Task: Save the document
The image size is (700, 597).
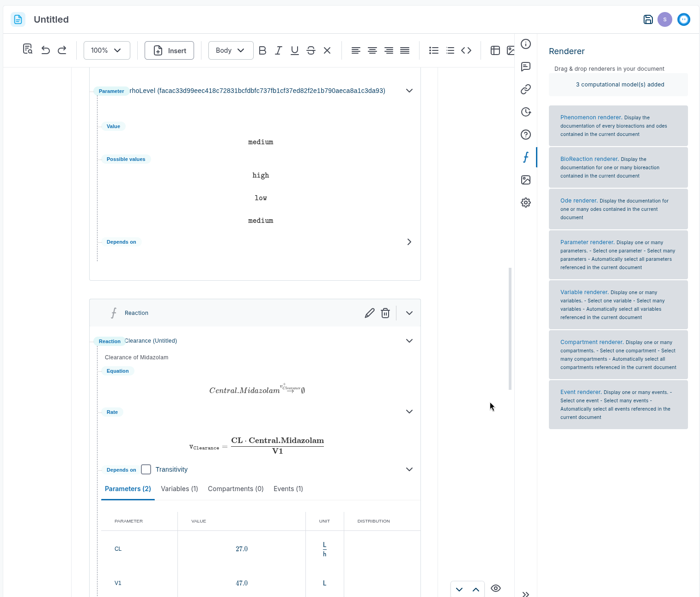Action: click(x=648, y=19)
